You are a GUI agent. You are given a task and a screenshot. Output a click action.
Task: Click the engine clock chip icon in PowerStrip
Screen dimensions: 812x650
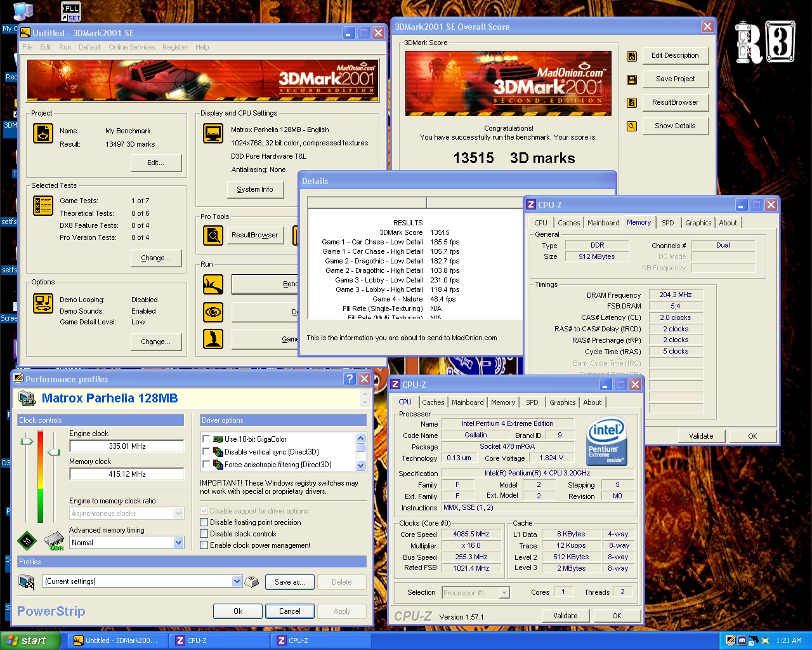27,541
